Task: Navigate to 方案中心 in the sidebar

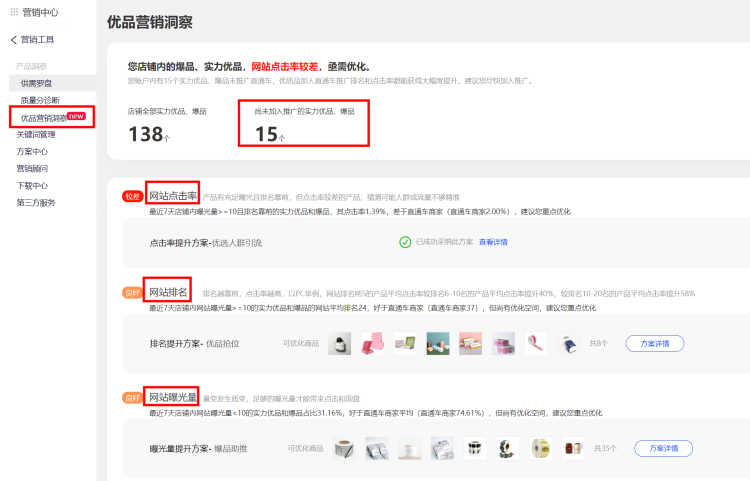Action: [x=32, y=151]
